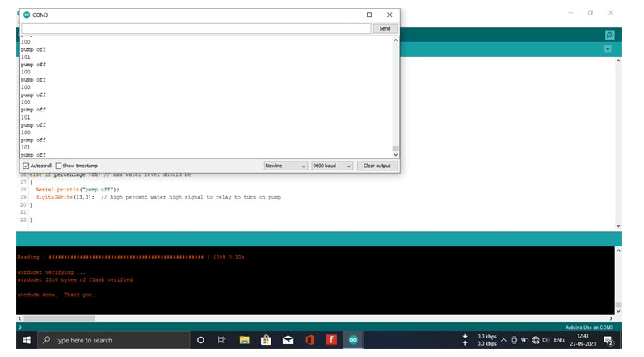The height and width of the screenshot is (357, 644).
Task: Open the Mail app on taskbar
Action: tap(288, 340)
